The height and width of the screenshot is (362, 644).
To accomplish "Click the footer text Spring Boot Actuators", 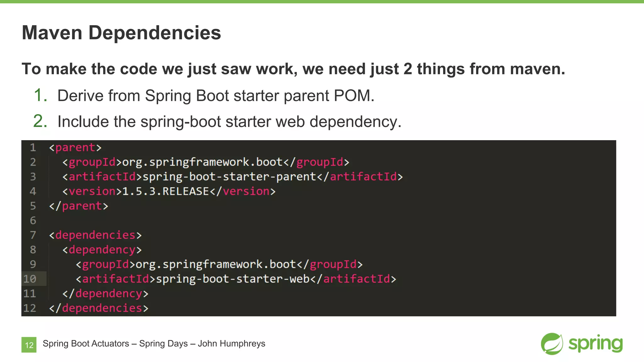I will pos(86,343).
